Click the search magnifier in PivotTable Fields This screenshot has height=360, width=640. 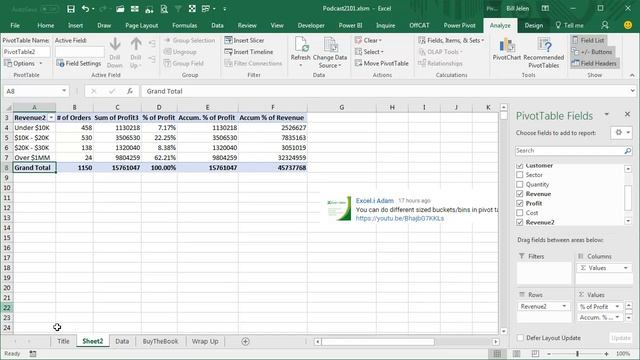pos(627,151)
